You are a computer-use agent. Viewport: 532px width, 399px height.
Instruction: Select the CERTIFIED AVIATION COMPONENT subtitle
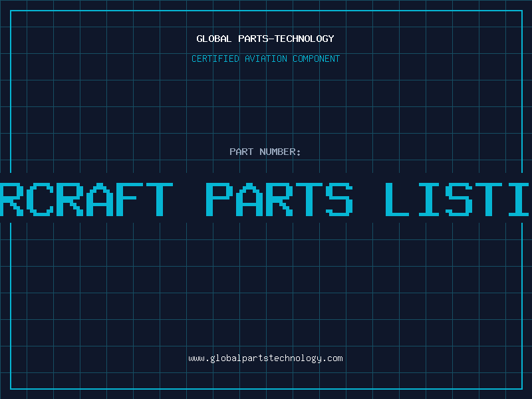265,59
